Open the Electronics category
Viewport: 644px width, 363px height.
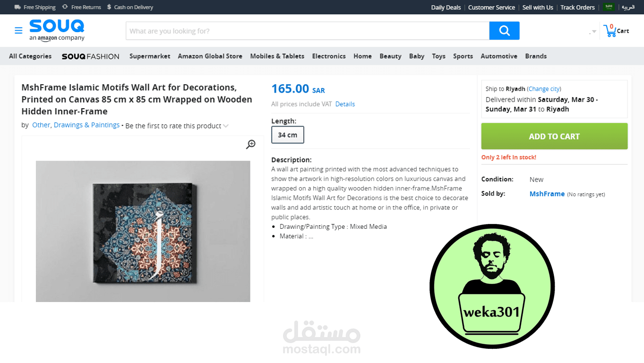(x=329, y=56)
